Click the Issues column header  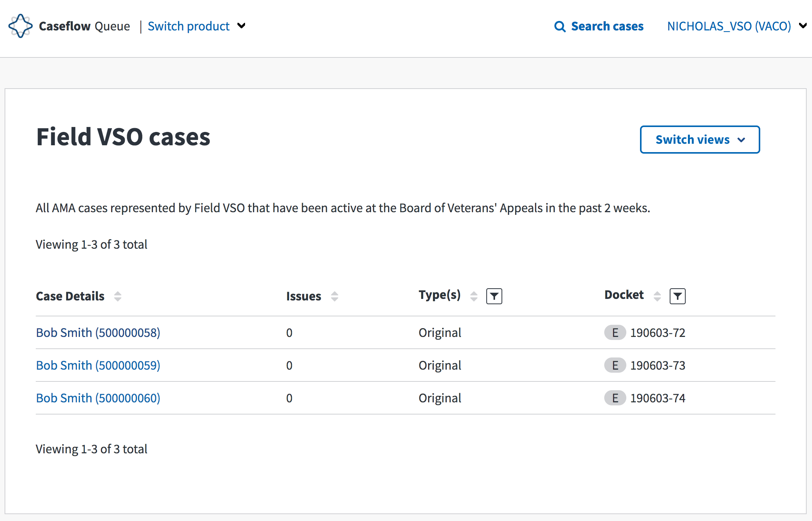click(x=304, y=296)
